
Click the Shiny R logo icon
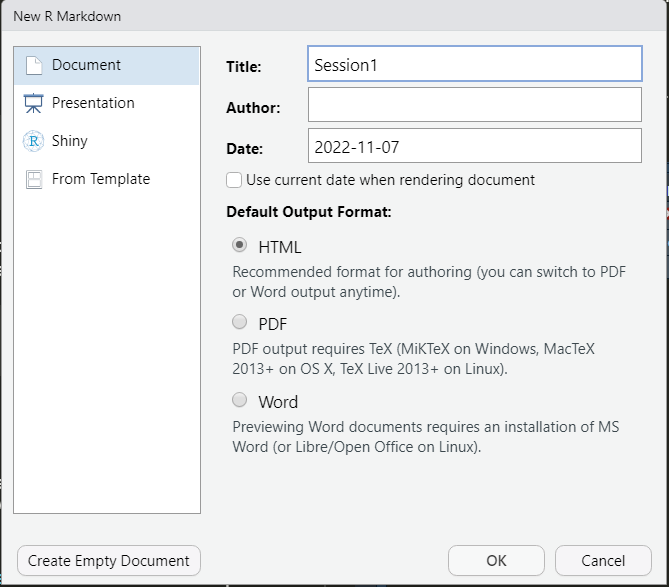coord(33,141)
